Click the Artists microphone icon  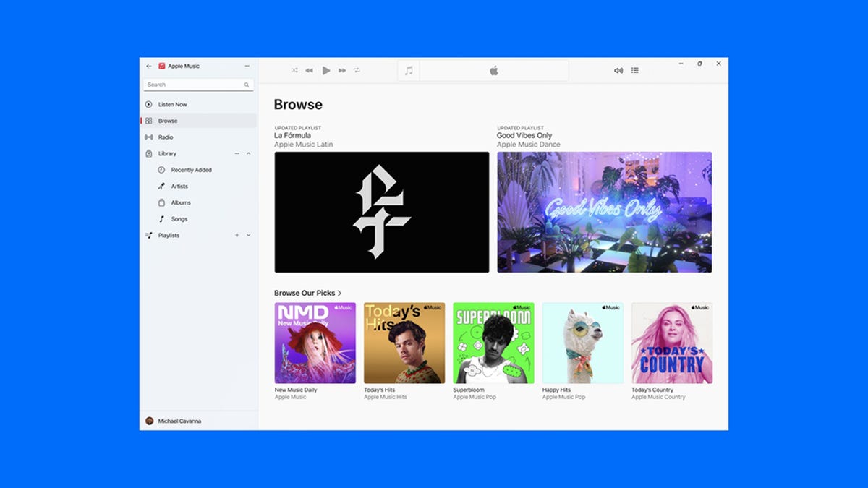click(x=161, y=187)
